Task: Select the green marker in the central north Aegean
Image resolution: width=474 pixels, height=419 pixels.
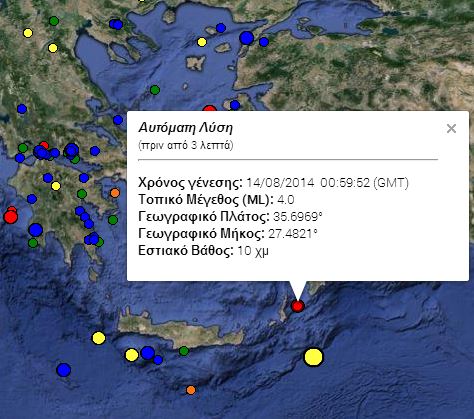Action: [155, 90]
